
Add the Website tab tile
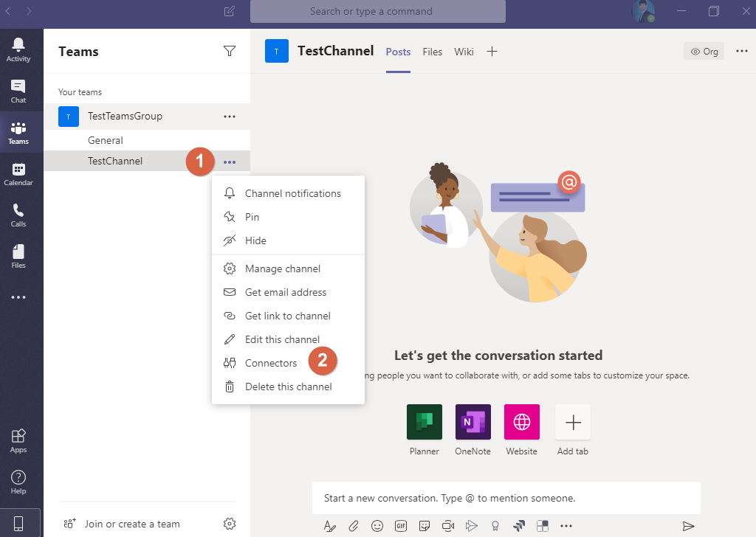tap(522, 422)
